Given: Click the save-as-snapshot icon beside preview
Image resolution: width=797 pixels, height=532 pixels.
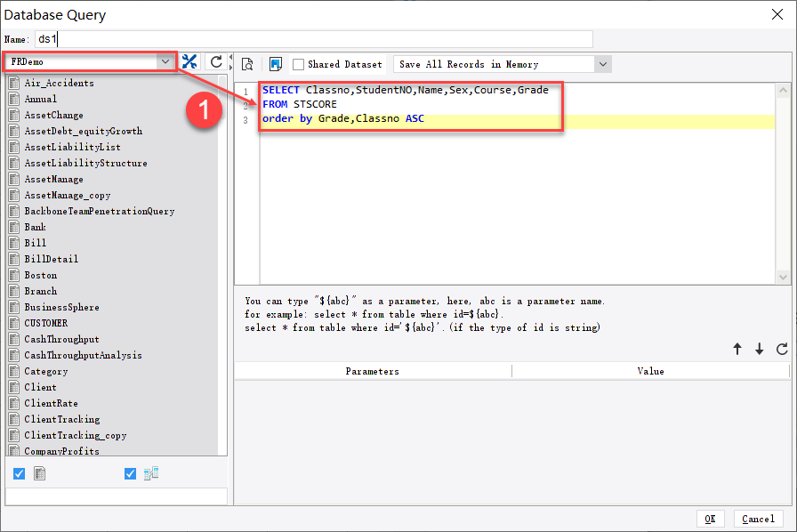Looking at the screenshot, I should 276,63.
